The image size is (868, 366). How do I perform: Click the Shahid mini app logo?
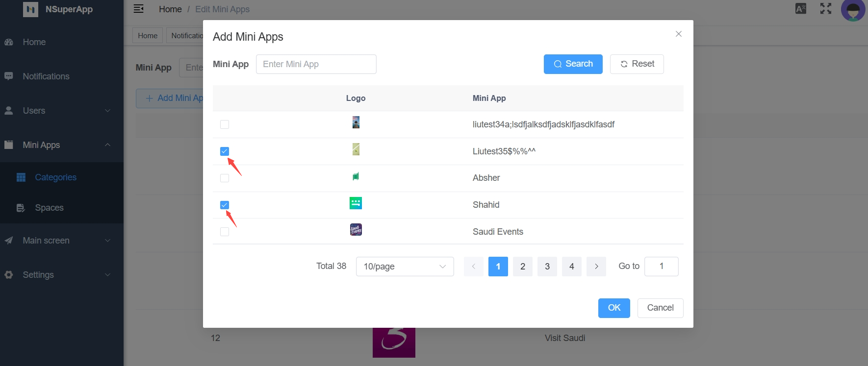(356, 203)
